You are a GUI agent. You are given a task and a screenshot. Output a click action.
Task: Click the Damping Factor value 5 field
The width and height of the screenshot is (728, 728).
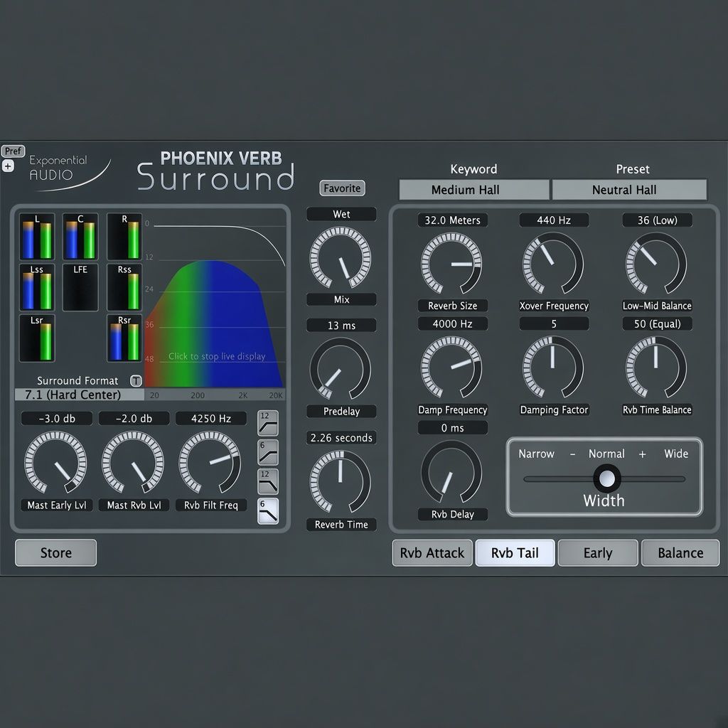click(x=554, y=323)
